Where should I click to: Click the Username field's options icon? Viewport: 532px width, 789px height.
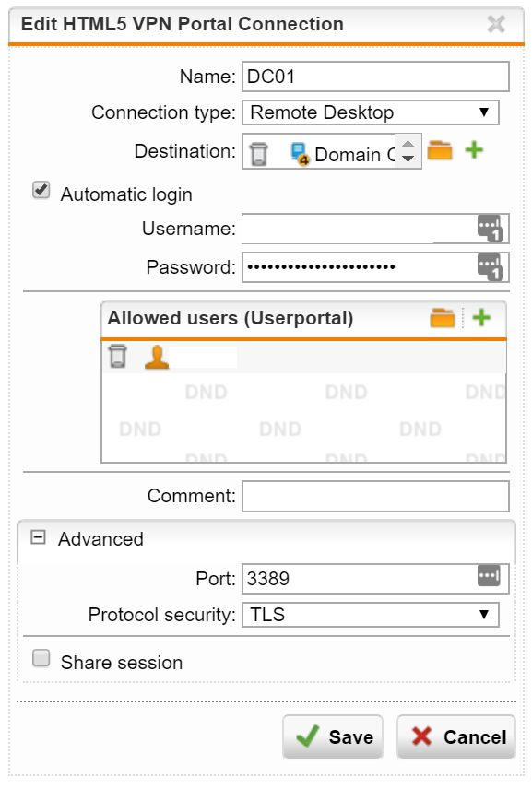tap(491, 229)
